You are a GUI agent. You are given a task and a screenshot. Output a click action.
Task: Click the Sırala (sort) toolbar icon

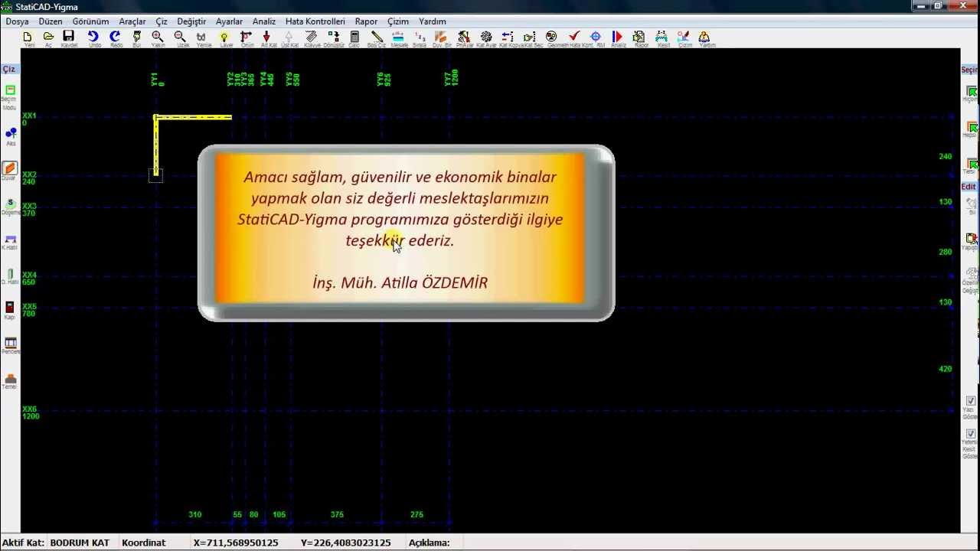coord(420,37)
